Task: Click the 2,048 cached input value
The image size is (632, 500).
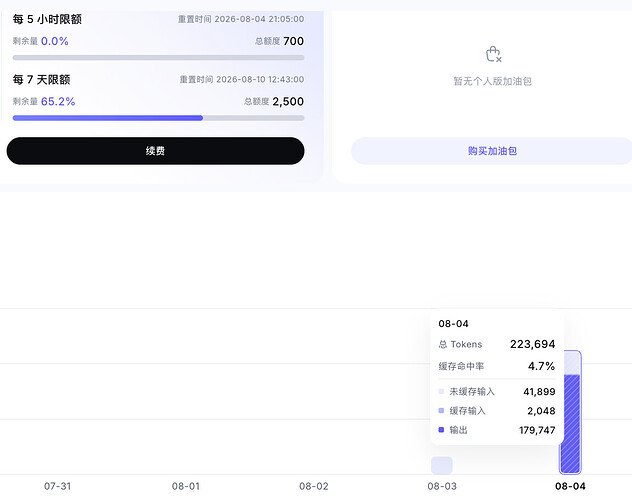Action: 541,411
